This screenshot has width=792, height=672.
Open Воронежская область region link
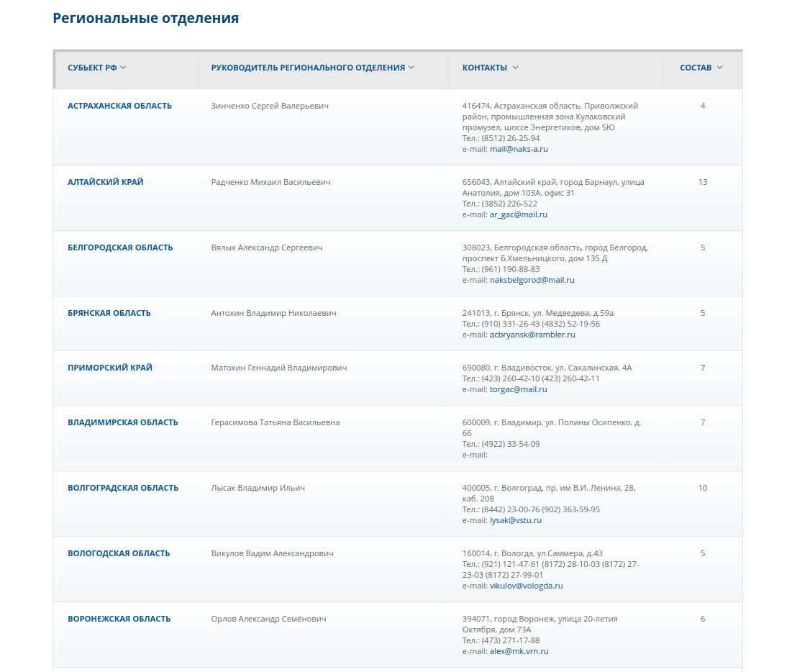point(119,619)
